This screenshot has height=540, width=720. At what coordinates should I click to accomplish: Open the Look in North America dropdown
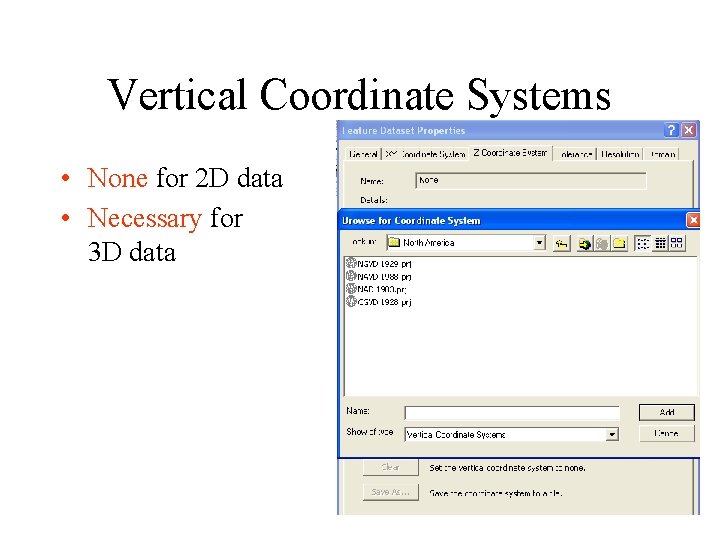click(539, 242)
